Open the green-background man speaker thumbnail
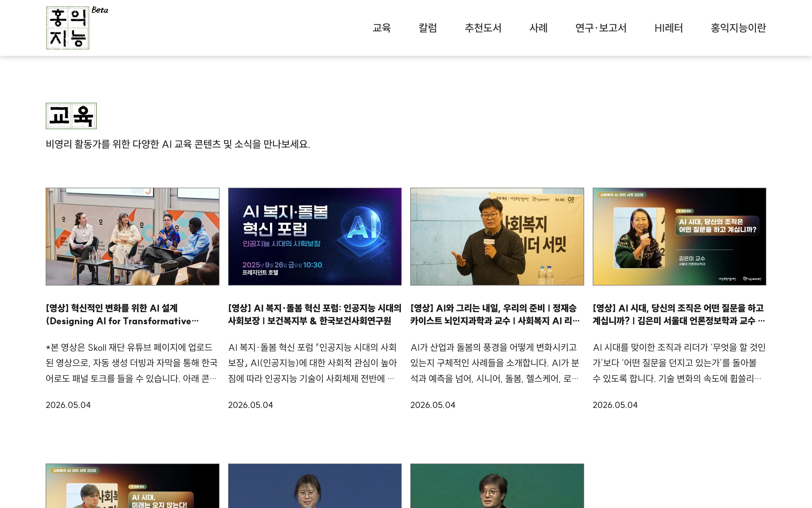This screenshot has height=508, width=812. point(497,486)
